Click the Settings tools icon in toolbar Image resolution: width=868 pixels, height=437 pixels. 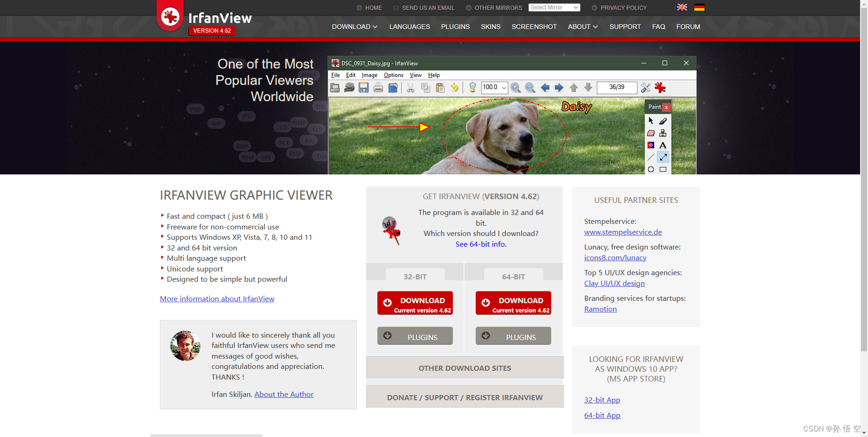point(646,88)
